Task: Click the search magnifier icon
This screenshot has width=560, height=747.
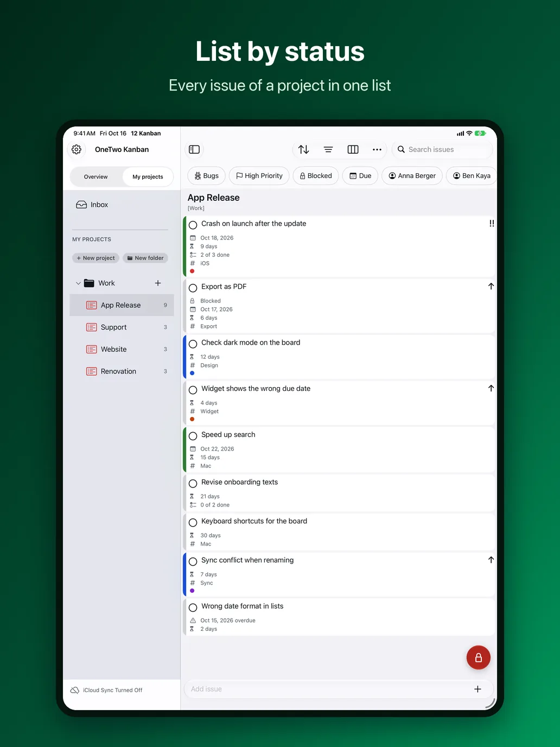Action: click(x=401, y=149)
